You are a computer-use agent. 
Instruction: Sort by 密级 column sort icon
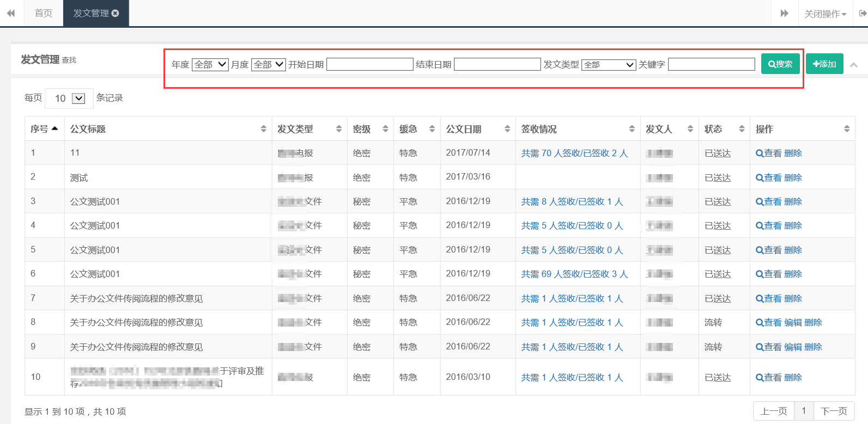pos(386,129)
